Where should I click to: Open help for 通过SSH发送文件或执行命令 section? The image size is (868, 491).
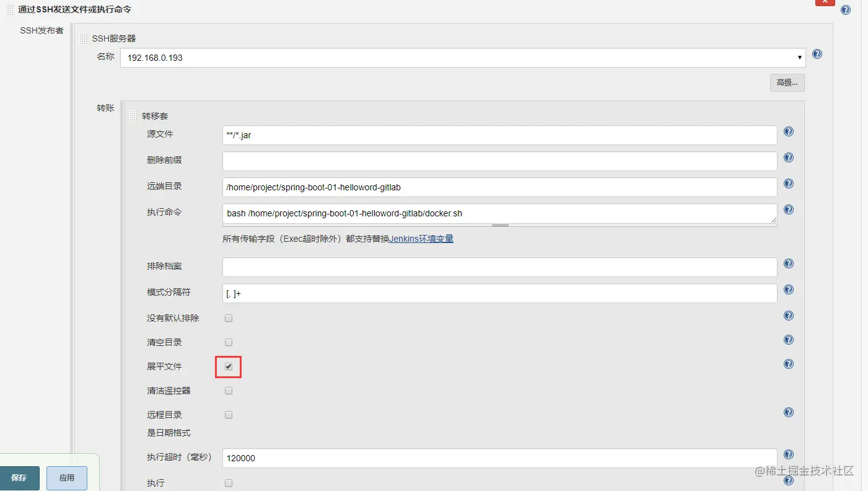pyautogui.click(x=846, y=10)
